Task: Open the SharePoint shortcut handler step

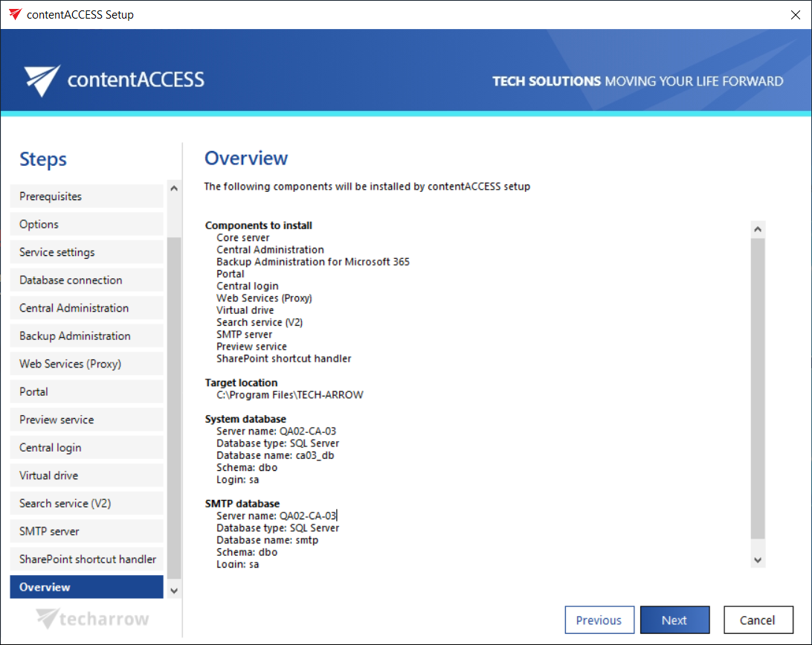Action: pos(86,559)
